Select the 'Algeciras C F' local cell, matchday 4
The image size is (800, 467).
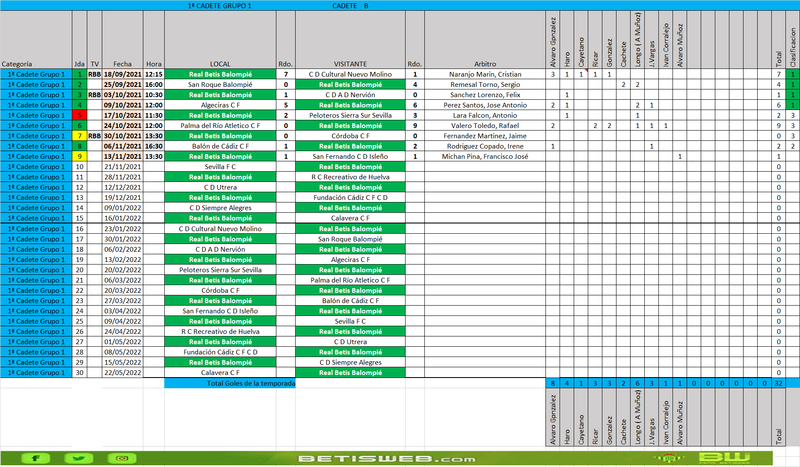[220, 105]
